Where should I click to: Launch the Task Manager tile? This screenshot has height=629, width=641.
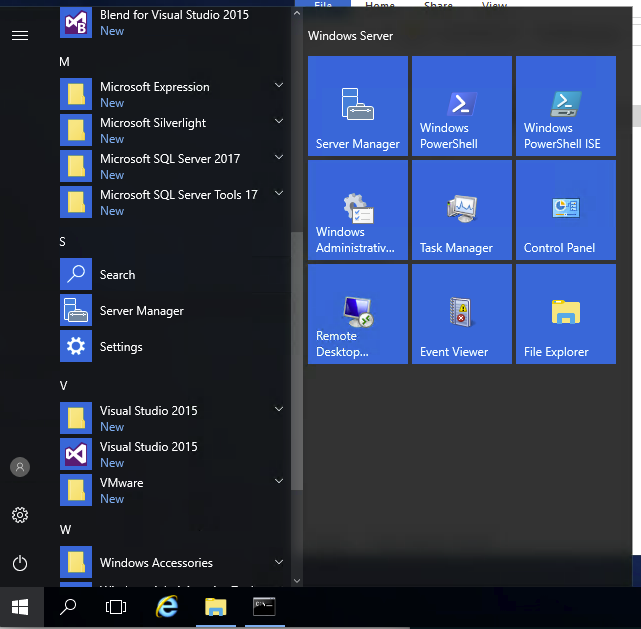(x=462, y=210)
